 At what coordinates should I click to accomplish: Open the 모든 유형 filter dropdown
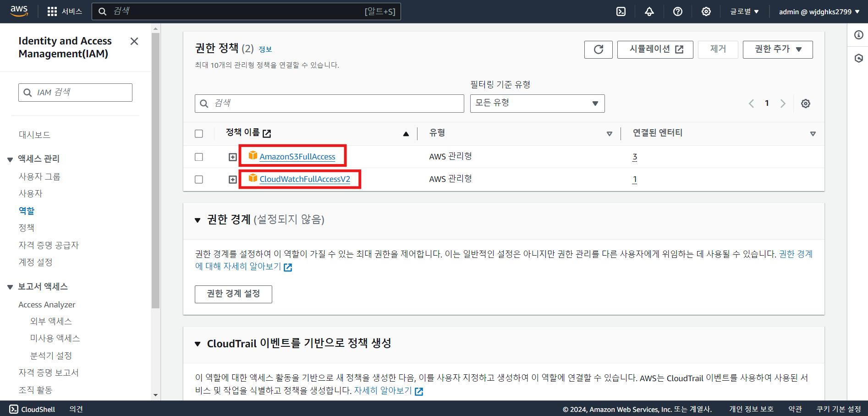pyautogui.click(x=537, y=104)
